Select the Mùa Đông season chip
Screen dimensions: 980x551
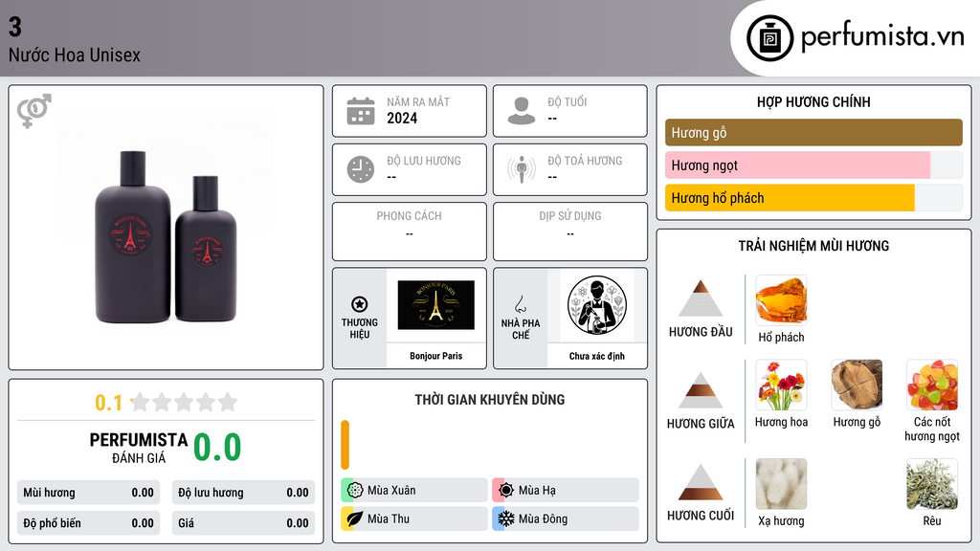pos(566,518)
